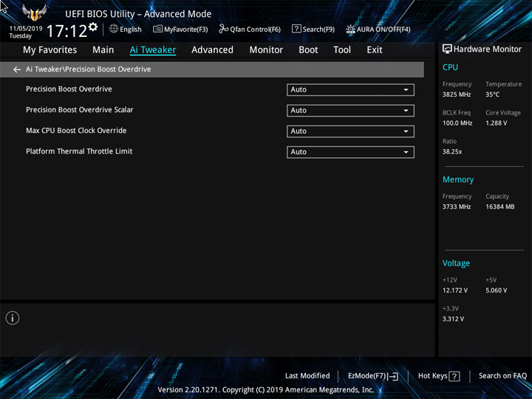This screenshot has height=399, width=532.
Task: Click the 3.312 V reading
Action: 453,319
